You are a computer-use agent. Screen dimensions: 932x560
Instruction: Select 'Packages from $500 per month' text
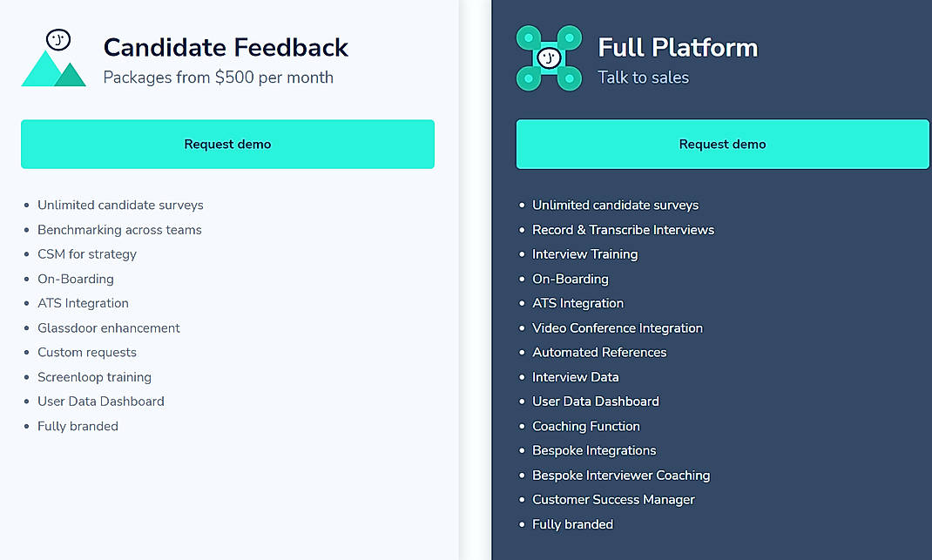(x=218, y=78)
